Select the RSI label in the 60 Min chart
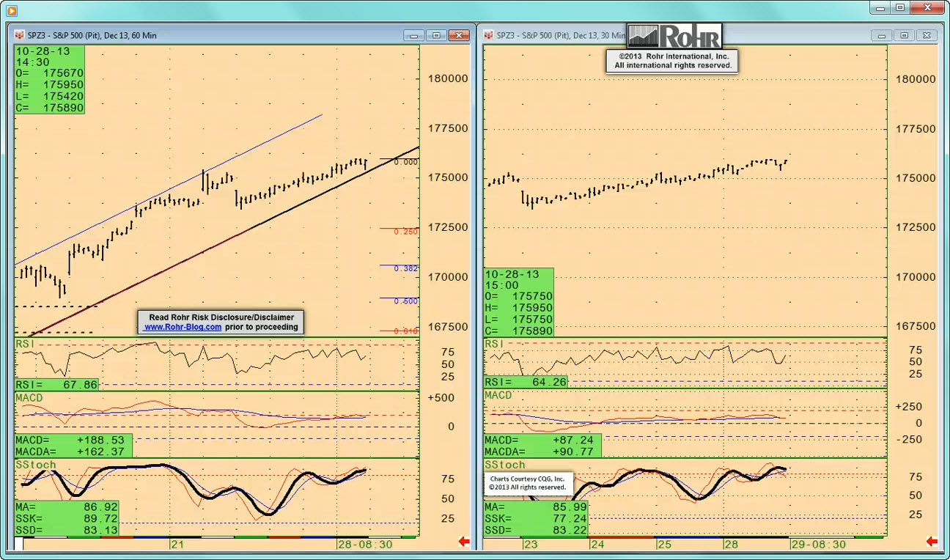Screen dimensions: 950x560 25,344
